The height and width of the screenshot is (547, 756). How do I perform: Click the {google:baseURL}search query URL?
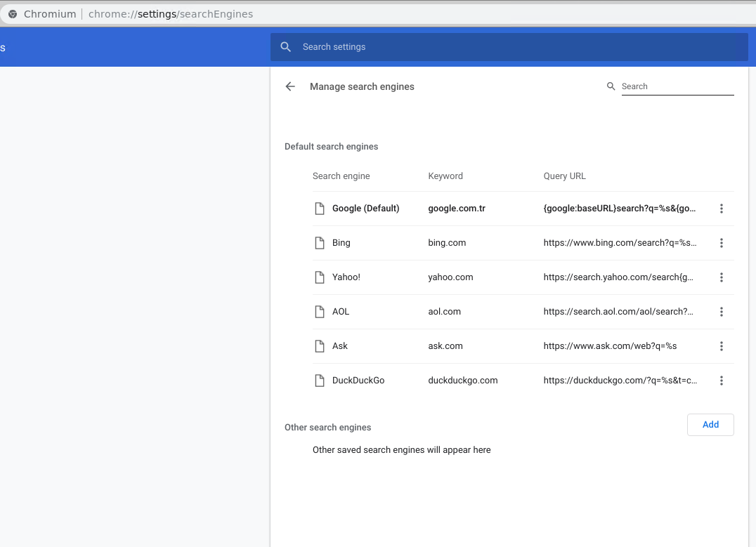620,209
